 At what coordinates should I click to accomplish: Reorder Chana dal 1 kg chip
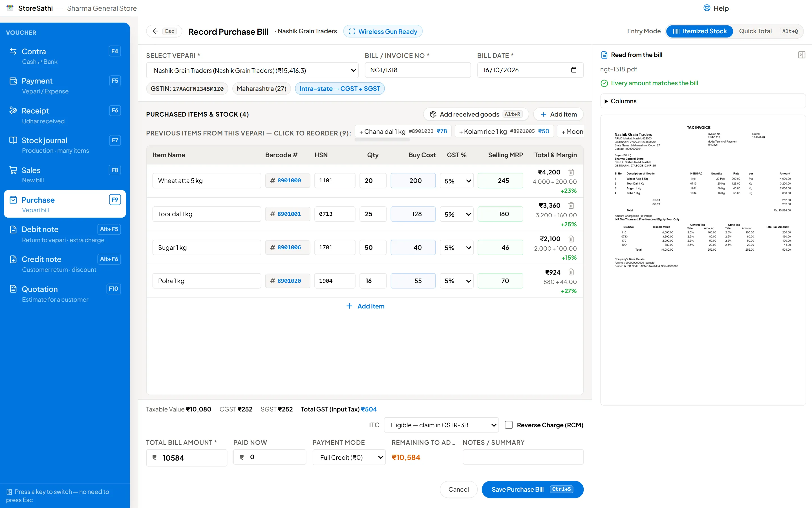403,131
